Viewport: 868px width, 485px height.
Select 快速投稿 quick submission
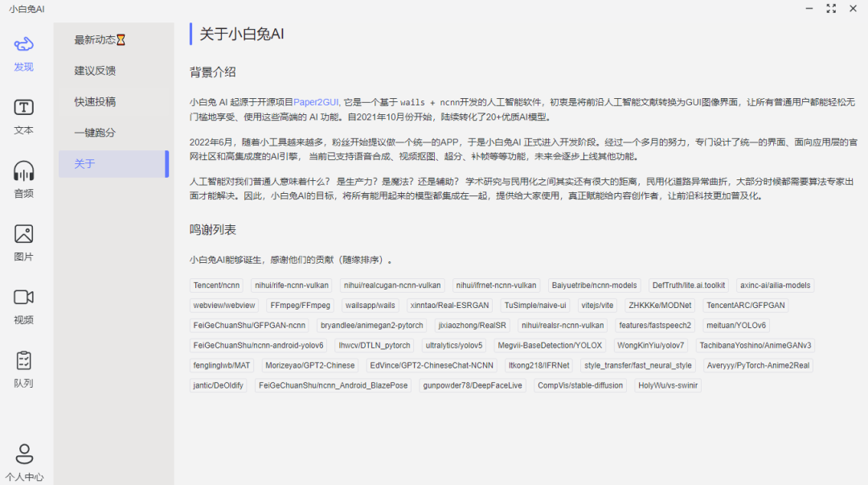(93, 101)
